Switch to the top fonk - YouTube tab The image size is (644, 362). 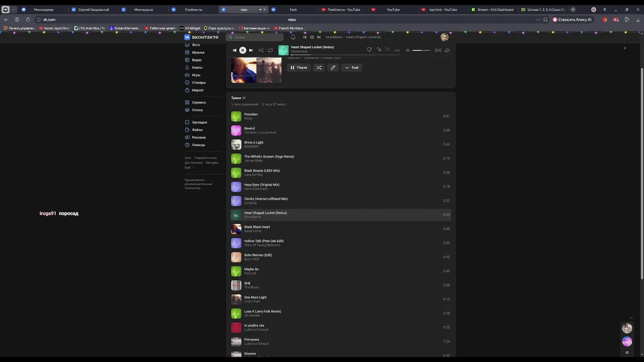[x=443, y=10]
